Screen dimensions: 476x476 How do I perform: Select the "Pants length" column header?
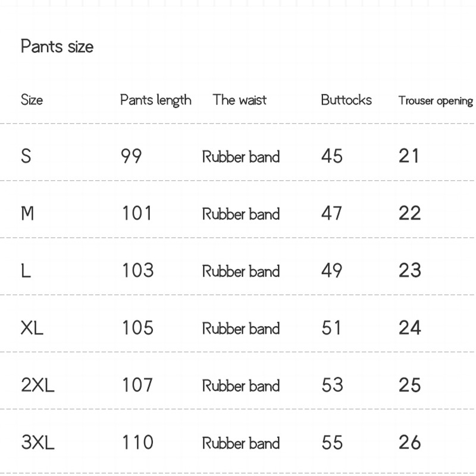(156, 100)
